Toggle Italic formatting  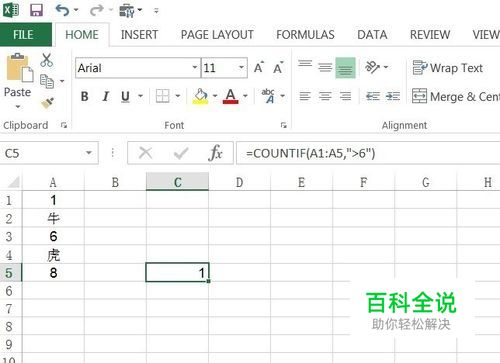(106, 97)
